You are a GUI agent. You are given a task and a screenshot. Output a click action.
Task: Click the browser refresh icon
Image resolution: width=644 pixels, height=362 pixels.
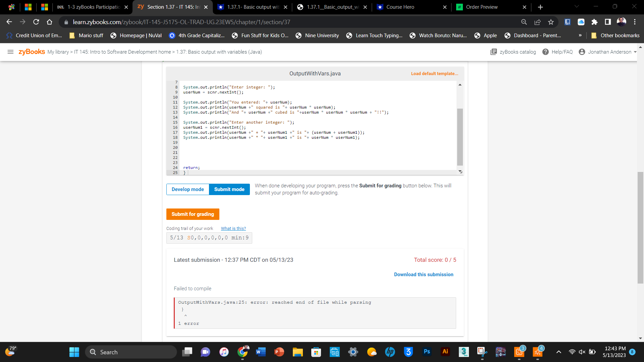coord(37,22)
